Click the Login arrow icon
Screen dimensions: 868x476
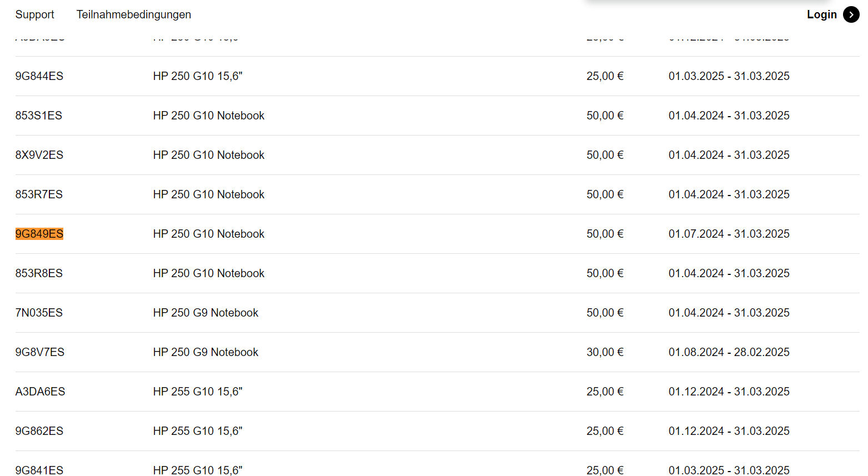pyautogui.click(x=851, y=15)
